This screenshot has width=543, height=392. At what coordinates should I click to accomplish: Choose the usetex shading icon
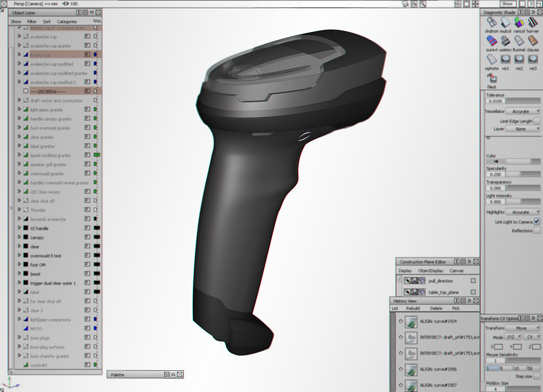tap(505, 41)
